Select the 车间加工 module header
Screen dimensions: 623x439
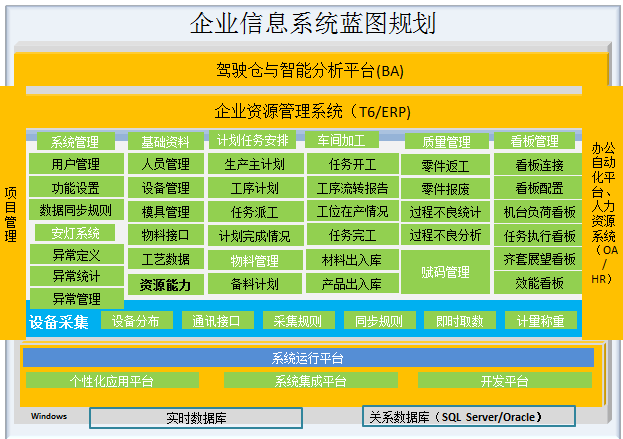342,139
